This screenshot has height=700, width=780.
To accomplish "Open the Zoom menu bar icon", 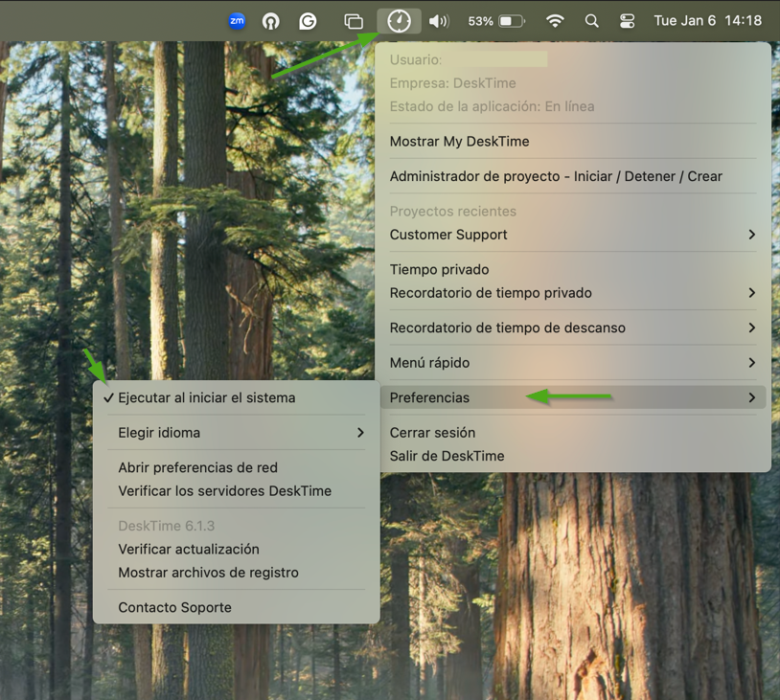I will tap(237, 21).
